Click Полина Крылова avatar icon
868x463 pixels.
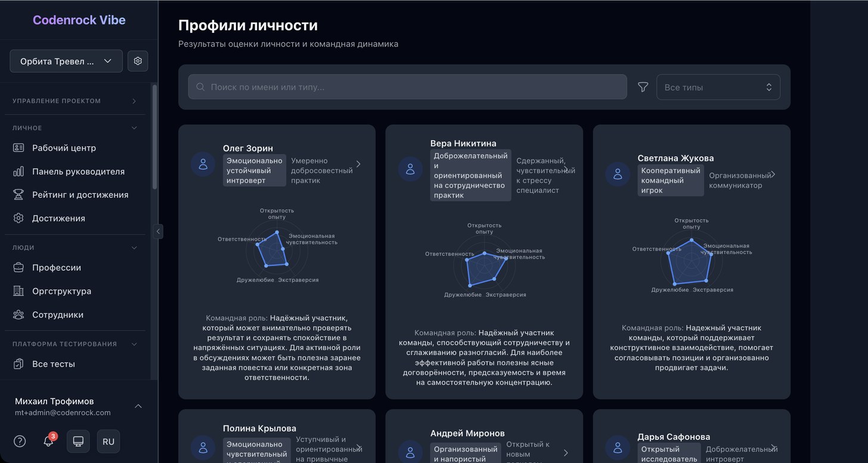[203, 447]
